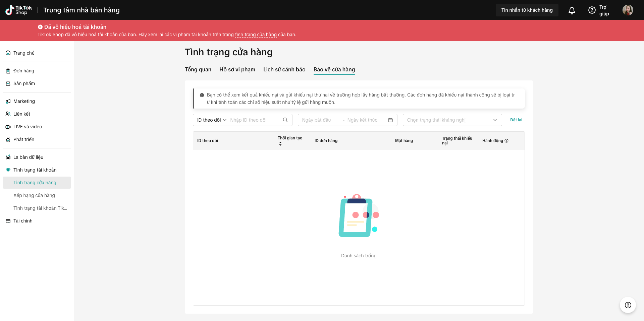Click the TikTok Shop logo
Image resolution: width=644 pixels, height=321 pixels.
click(x=19, y=10)
